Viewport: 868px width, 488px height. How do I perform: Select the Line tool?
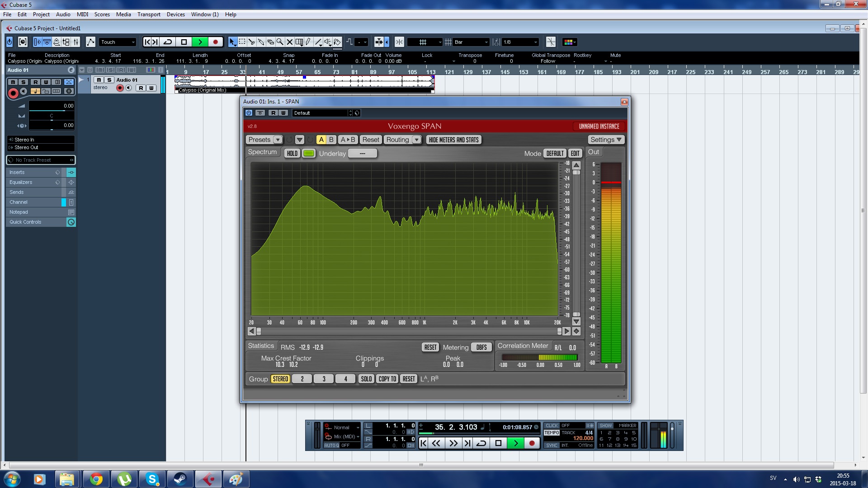coord(318,42)
